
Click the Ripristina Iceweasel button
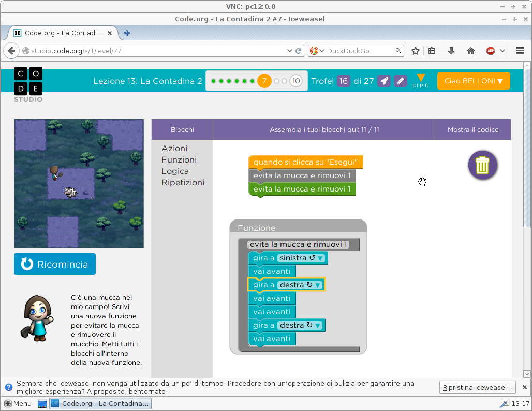coord(477,387)
